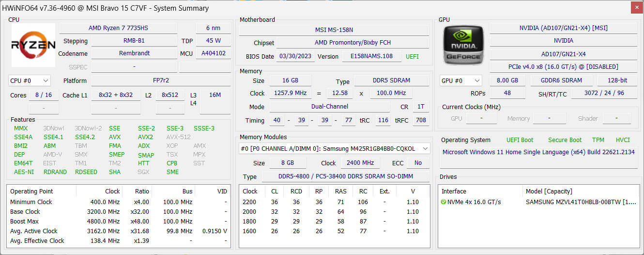Screen dimensions: 644x255
Task: Click the Dual-Channel memory mode field
Action: pyautogui.click(x=330, y=107)
